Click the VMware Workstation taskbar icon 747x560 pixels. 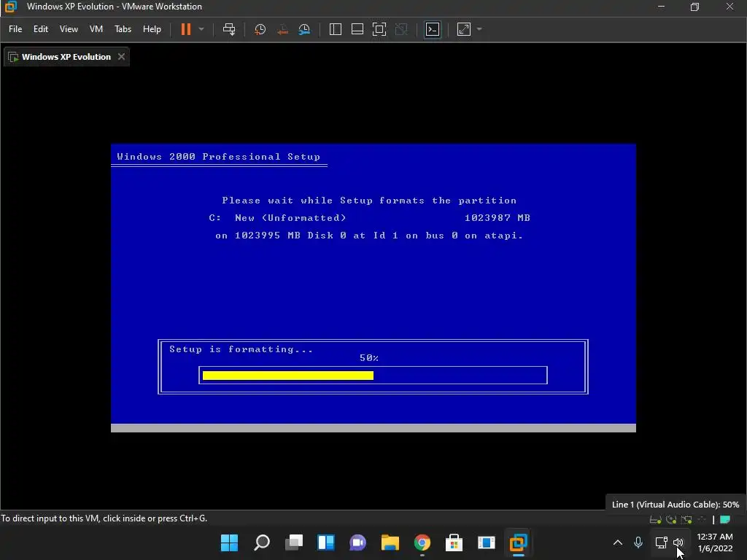point(519,542)
